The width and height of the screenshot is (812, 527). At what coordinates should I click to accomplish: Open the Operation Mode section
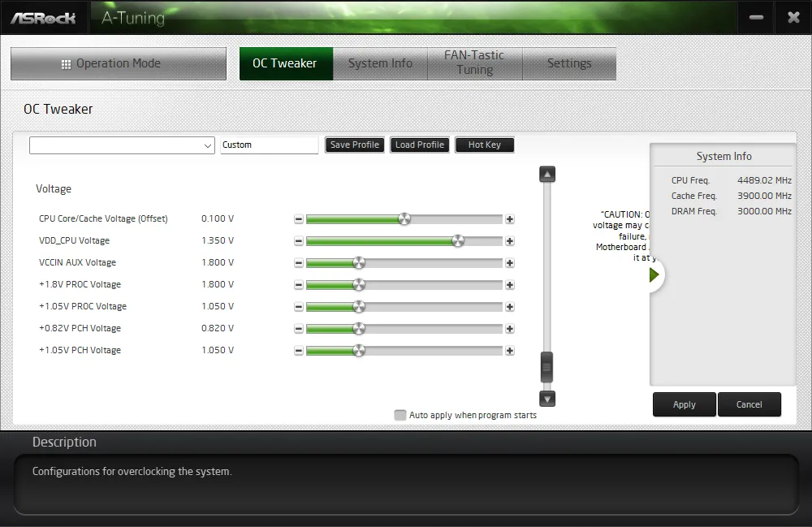point(119,63)
